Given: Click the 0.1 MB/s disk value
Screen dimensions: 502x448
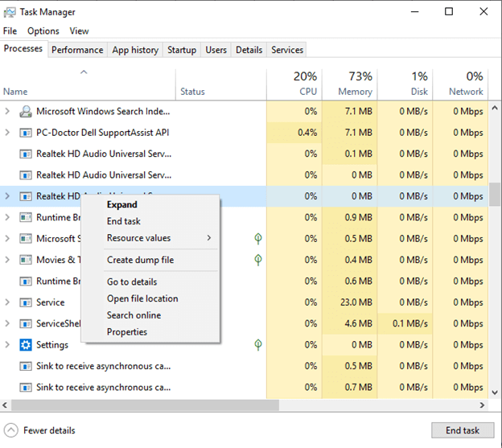Looking at the screenshot, I should pyautogui.click(x=410, y=323).
